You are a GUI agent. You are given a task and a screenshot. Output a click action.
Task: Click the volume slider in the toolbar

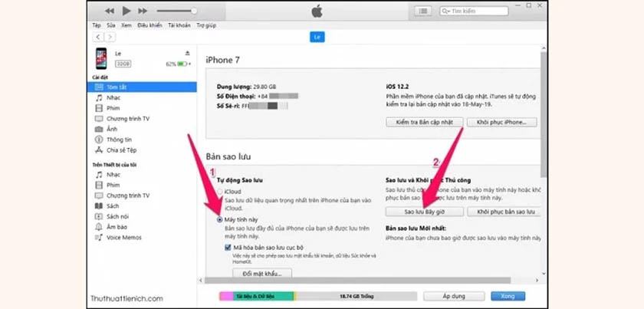tap(176, 11)
